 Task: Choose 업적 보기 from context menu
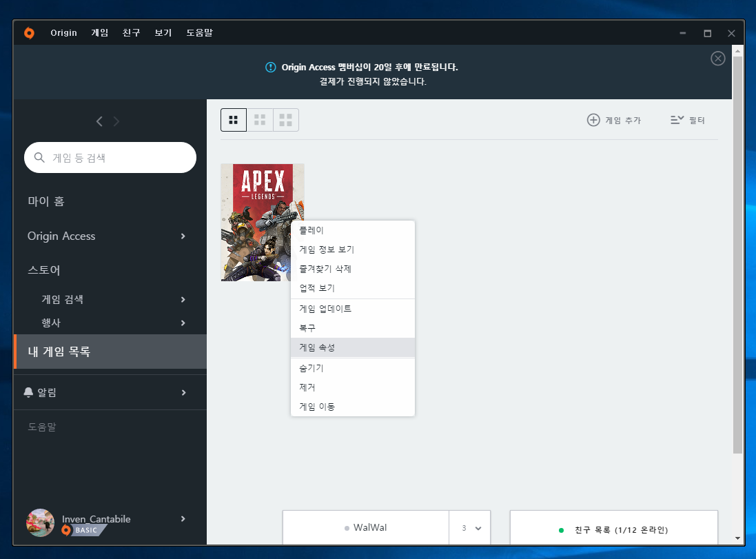353,288
